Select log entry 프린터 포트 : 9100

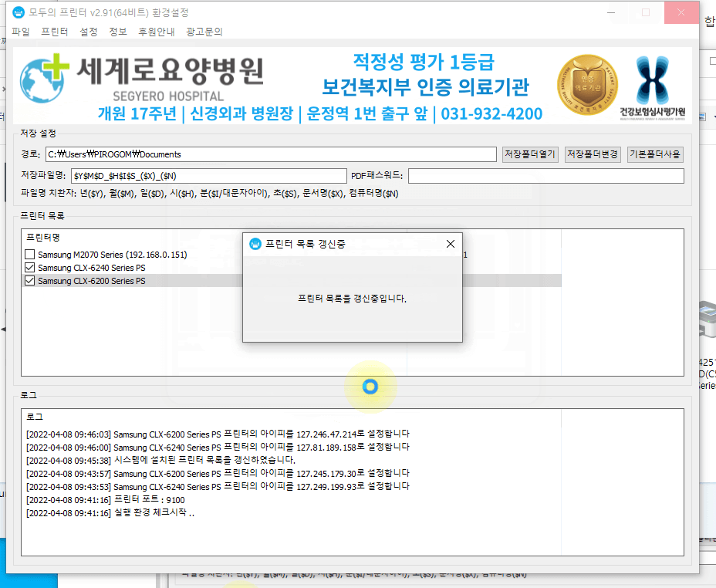tap(106, 499)
